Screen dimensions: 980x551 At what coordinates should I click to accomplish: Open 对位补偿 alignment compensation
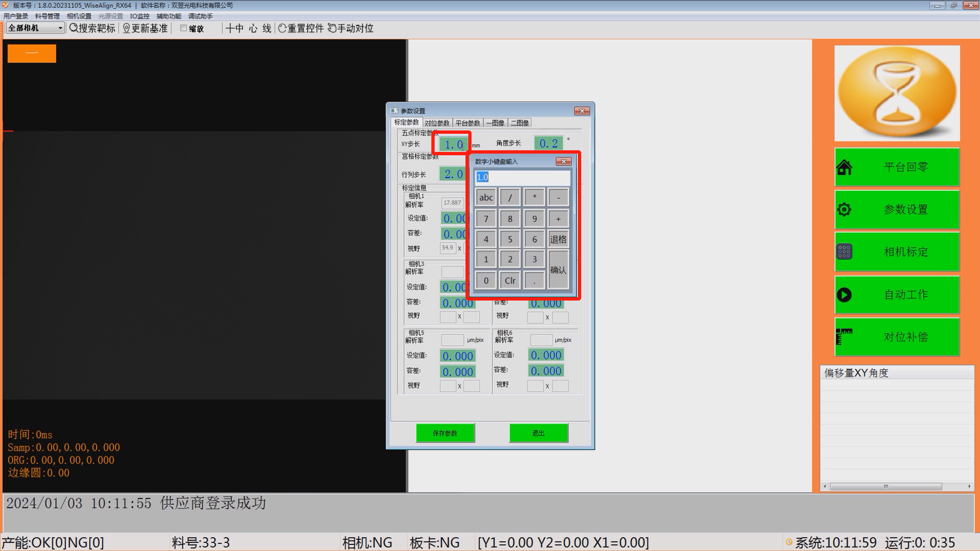[x=897, y=337]
